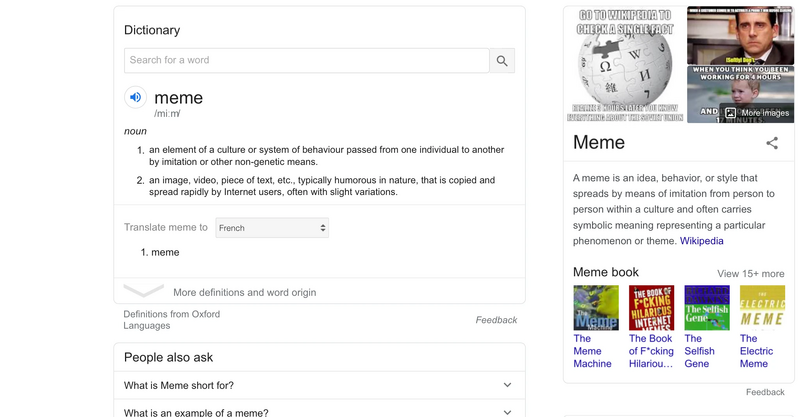
Task: Click the Wikipedia globe meme image
Action: [625, 65]
